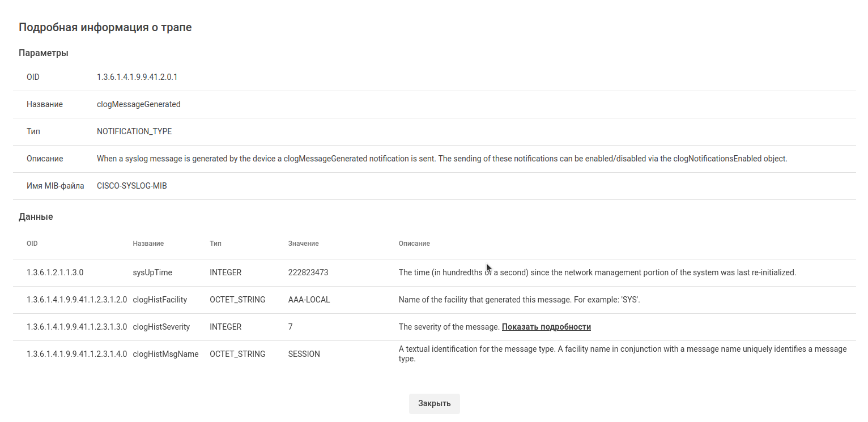The image size is (868, 422).
Task: Click the Закрыть button
Action: (434, 403)
